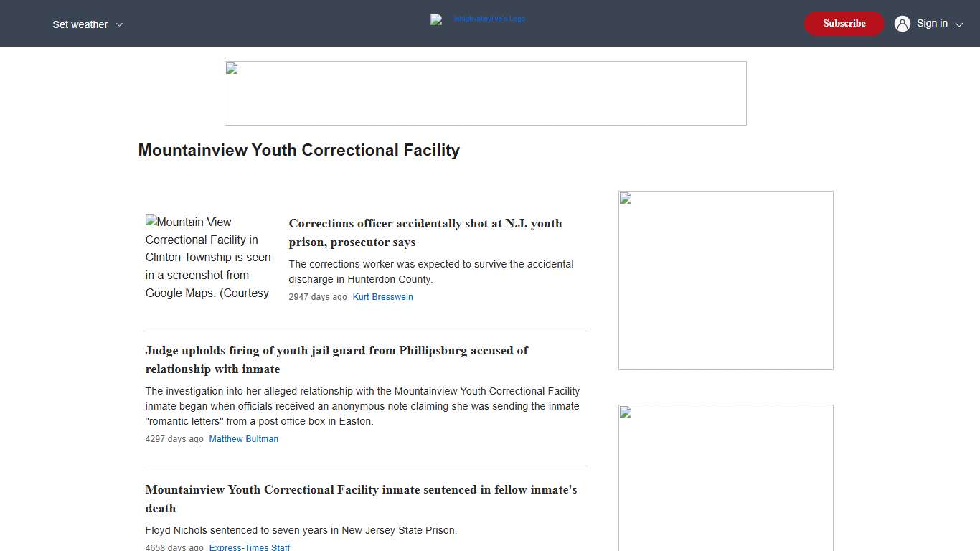
Task: Click the Sign in avatar icon
Action: [902, 23]
